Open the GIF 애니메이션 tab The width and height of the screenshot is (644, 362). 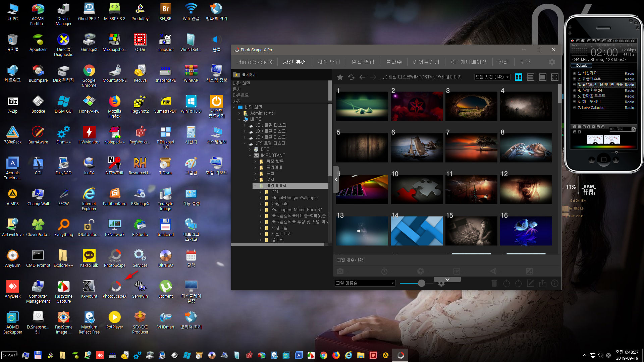468,62
